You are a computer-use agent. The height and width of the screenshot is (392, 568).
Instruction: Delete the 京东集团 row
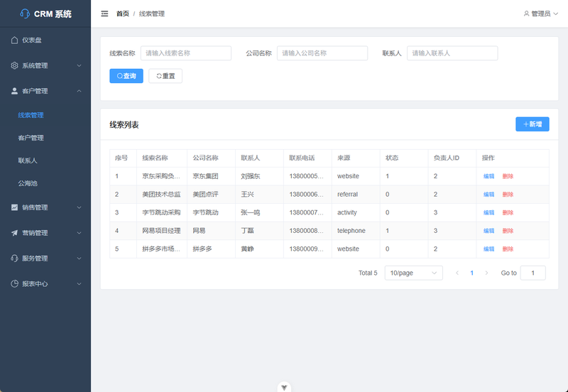[x=508, y=176]
